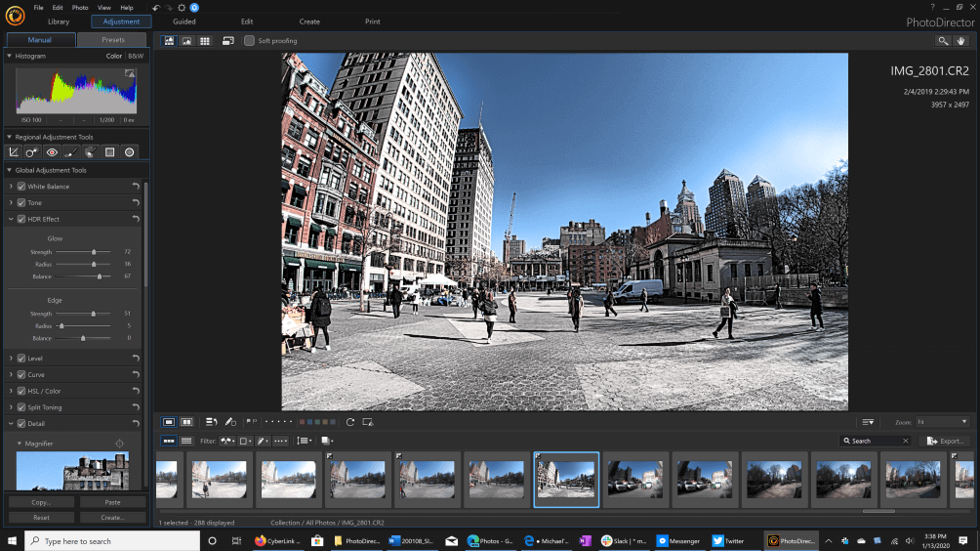Open Twitter from the Windows taskbar

[728, 540]
